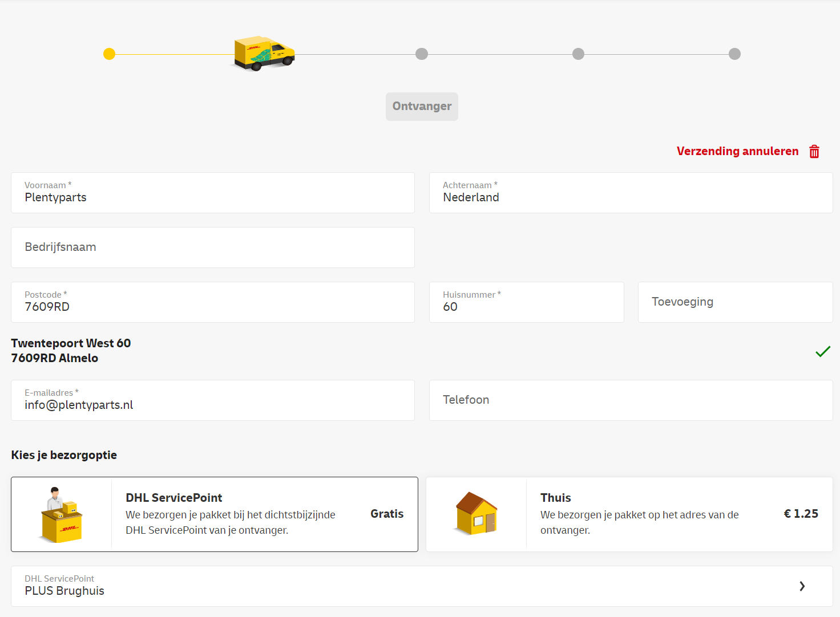This screenshot has height=617, width=840.
Task: Select the DHL ServicePoint delivery option
Action: coord(215,514)
